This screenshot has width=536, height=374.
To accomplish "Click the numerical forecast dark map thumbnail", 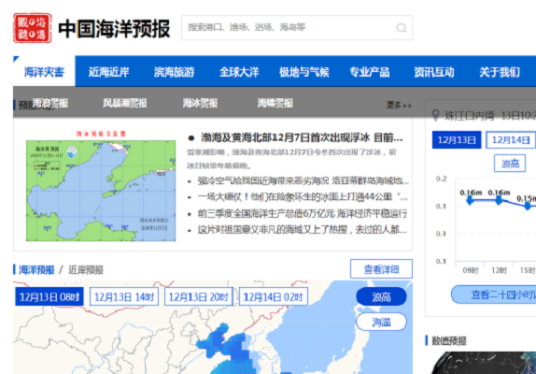I will click(483, 363).
